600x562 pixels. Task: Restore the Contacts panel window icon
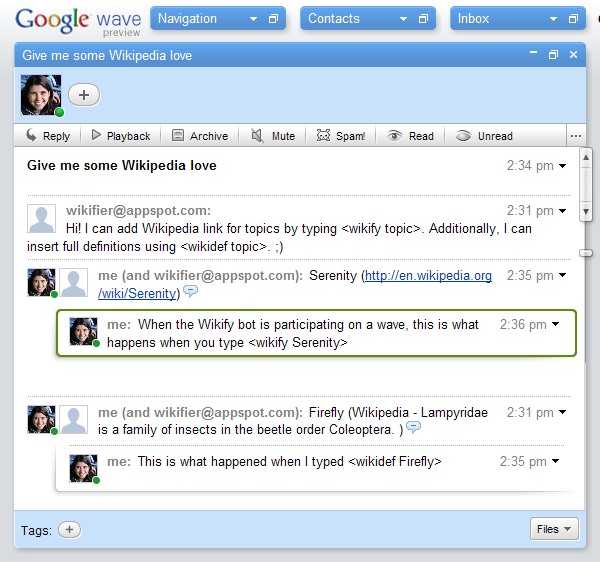click(423, 18)
